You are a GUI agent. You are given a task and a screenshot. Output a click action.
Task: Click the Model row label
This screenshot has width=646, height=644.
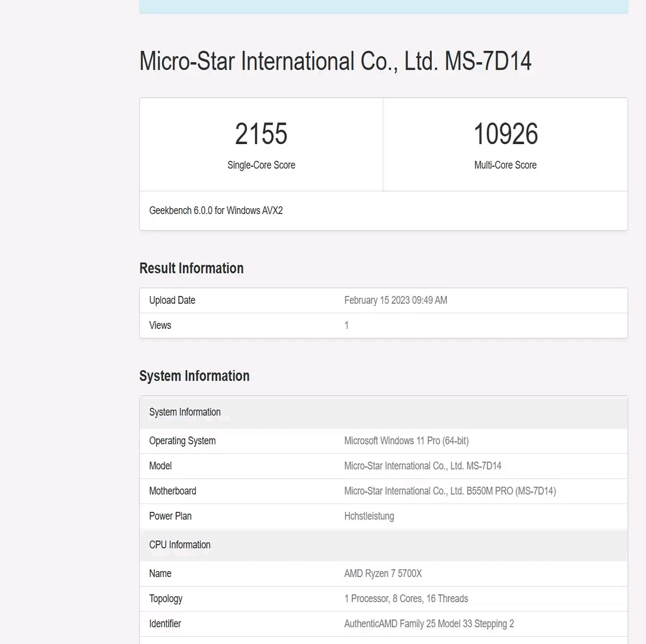pos(161,466)
